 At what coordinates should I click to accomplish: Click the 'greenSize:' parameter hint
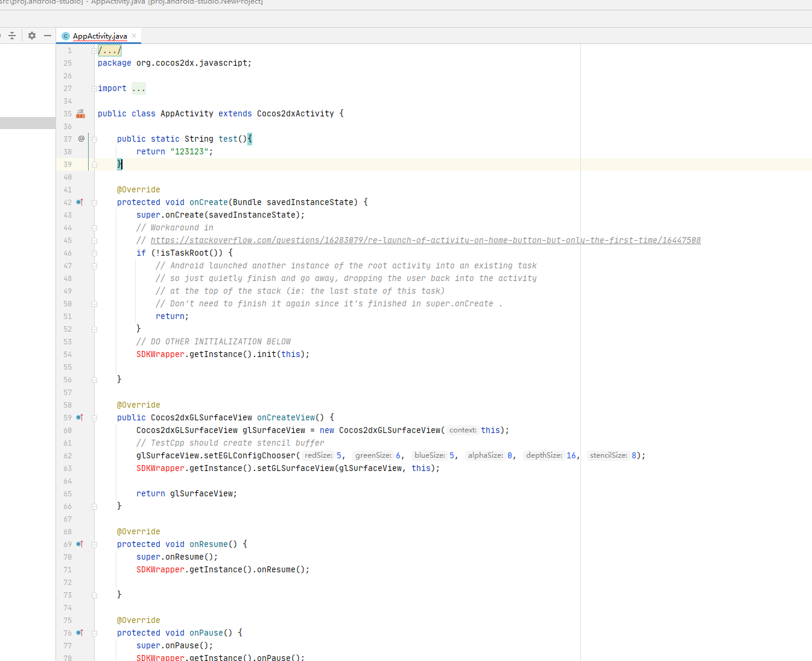(x=373, y=455)
